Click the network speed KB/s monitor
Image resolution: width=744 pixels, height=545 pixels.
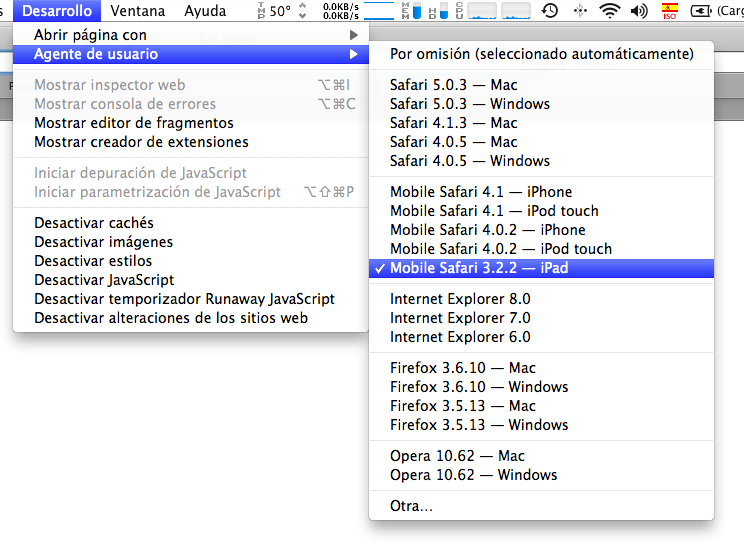pyautogui.click(x=341, y=10)
